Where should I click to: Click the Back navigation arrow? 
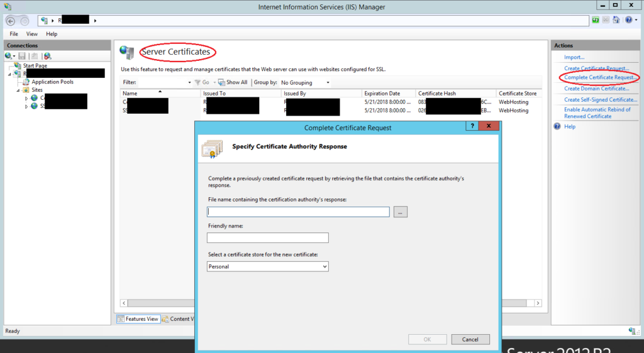click(11, 21)
